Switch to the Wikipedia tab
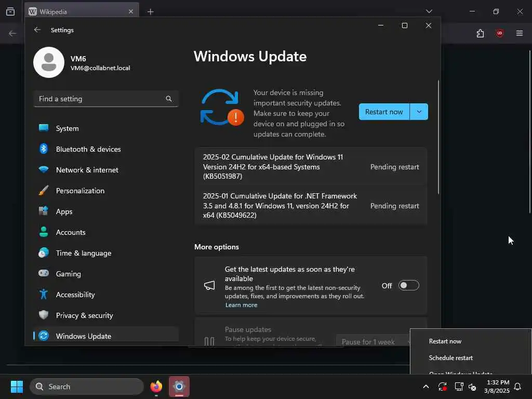Image resolution: width=532 pixels, height=399 pixels. tap(82, 11)
